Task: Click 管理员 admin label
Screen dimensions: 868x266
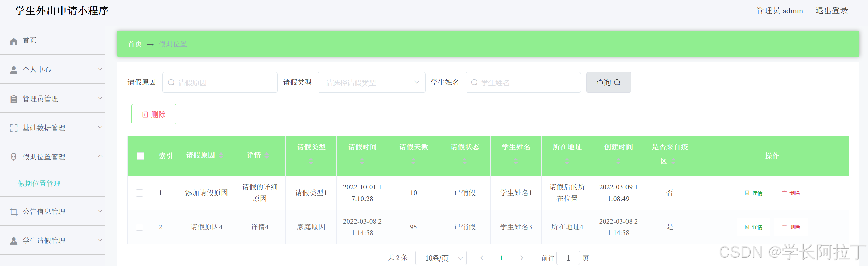Action: tap(780, 11)
